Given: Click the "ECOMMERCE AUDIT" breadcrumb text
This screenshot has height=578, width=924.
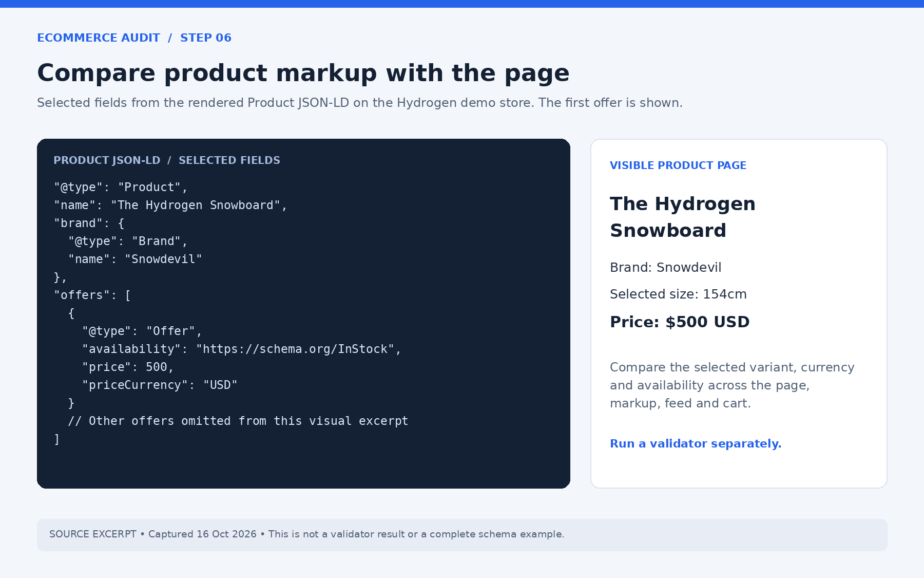Looking at the screenshot, I should 99,38.
